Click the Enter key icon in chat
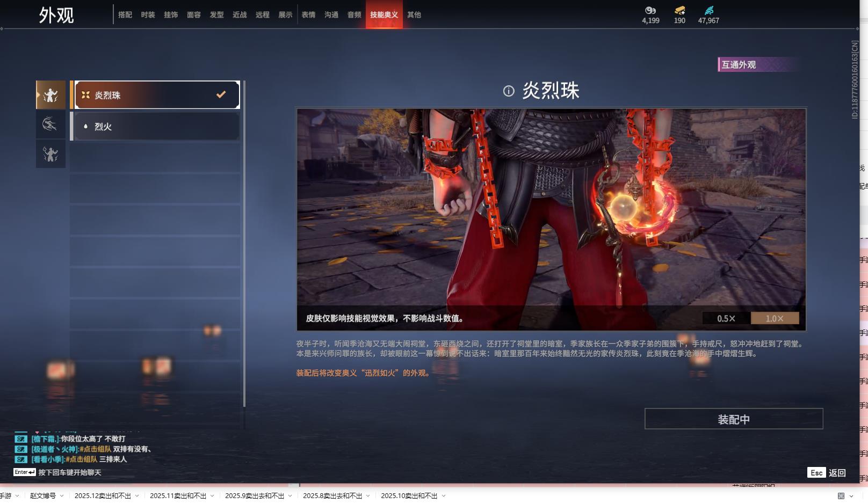Image resolution: width=868 pixels, height=504 pixels. pos(25,472)
